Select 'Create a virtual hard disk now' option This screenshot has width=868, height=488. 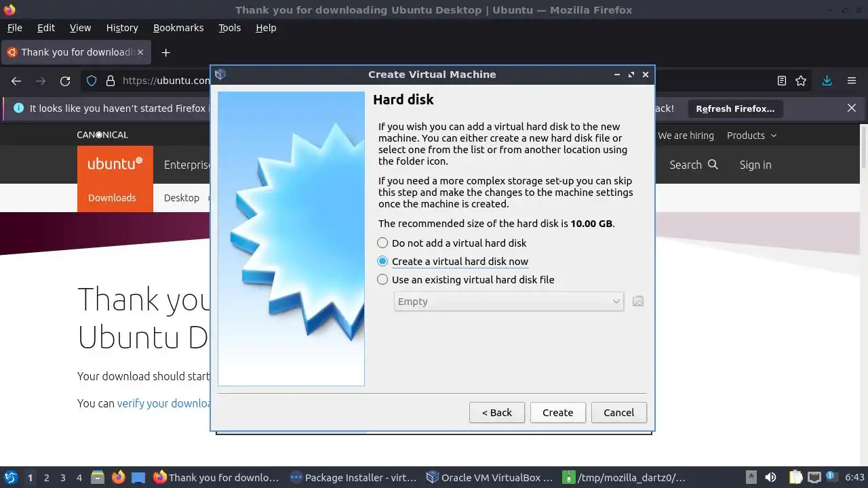click(x=452, y=261)
